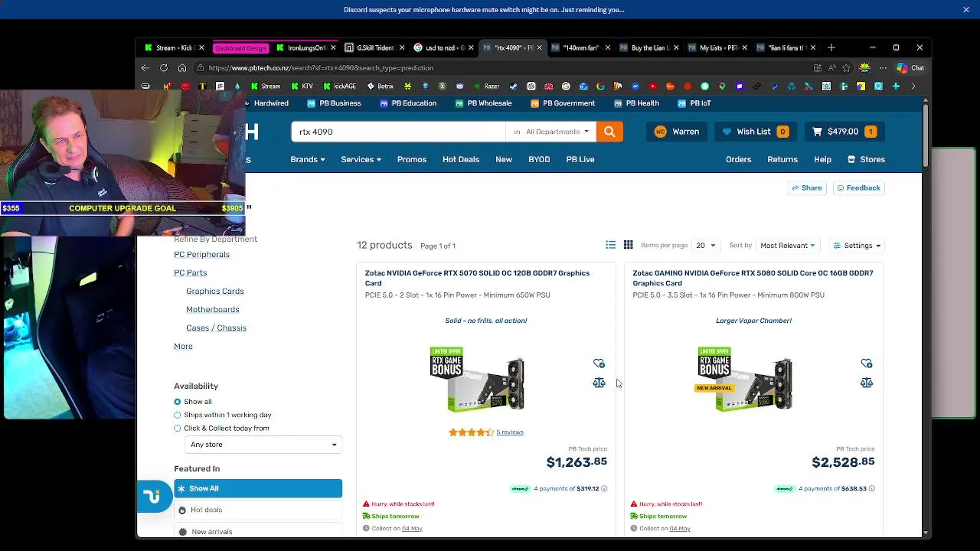980x551 pixels.
Task: Select the New arrivals featured filter
Action: [258, 531]
